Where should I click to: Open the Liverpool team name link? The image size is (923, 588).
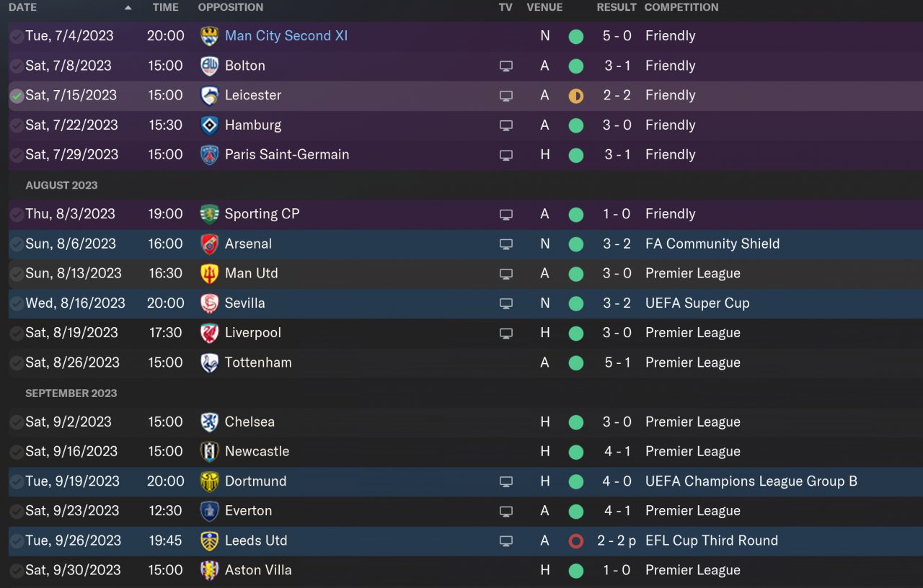coord(253,333)
